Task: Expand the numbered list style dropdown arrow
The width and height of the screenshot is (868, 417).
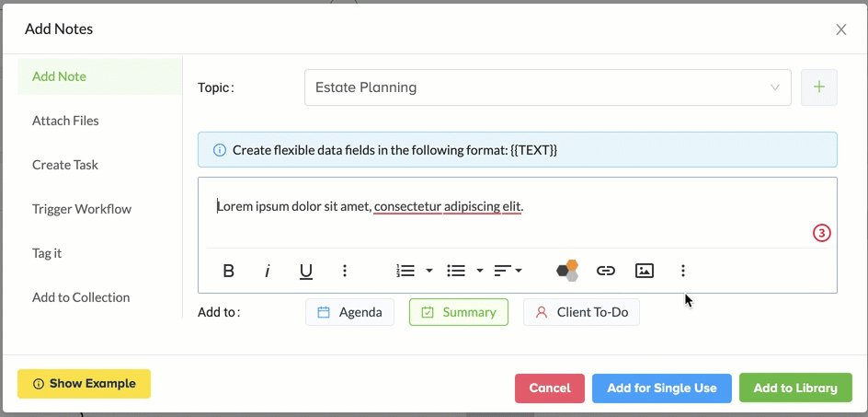Action: point(429,271)
